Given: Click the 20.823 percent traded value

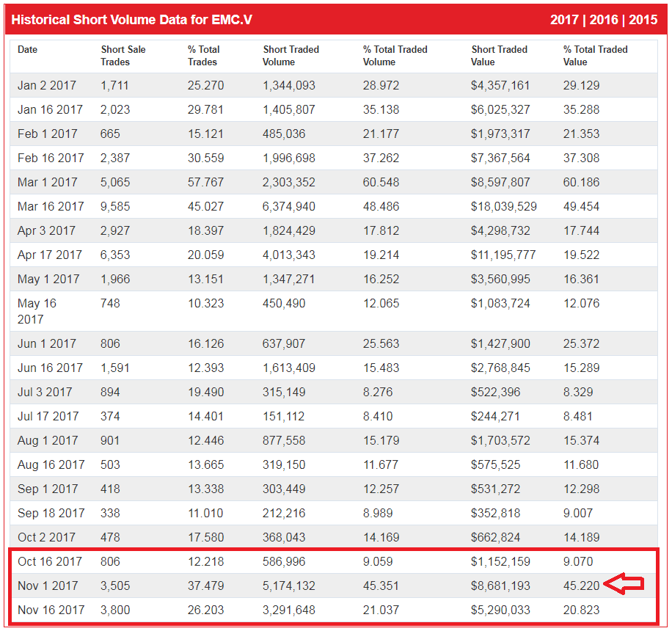Looking at the screenshot, I should [x=581, y=610].
